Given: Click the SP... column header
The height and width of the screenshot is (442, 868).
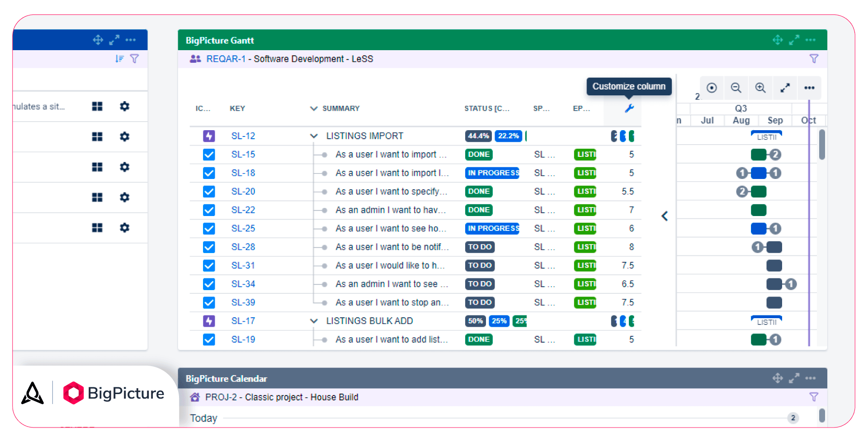Looking at the screenshot, I should point(541,108).
